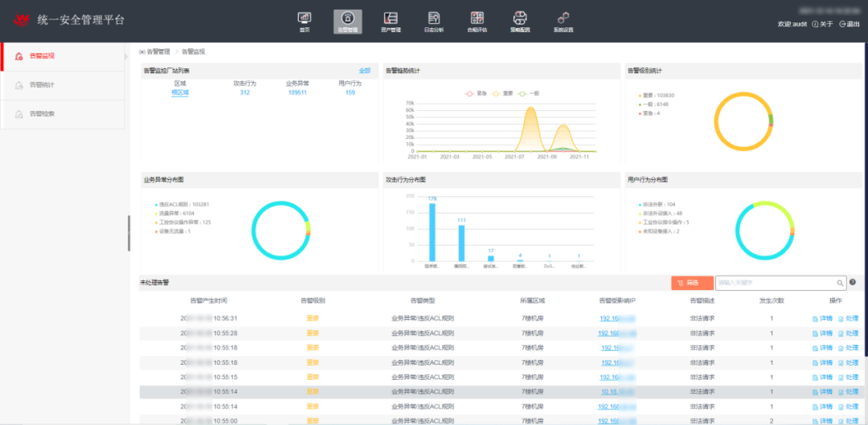Click the 告警产生时间 column header
868x425 pixels.
[208, 301]
